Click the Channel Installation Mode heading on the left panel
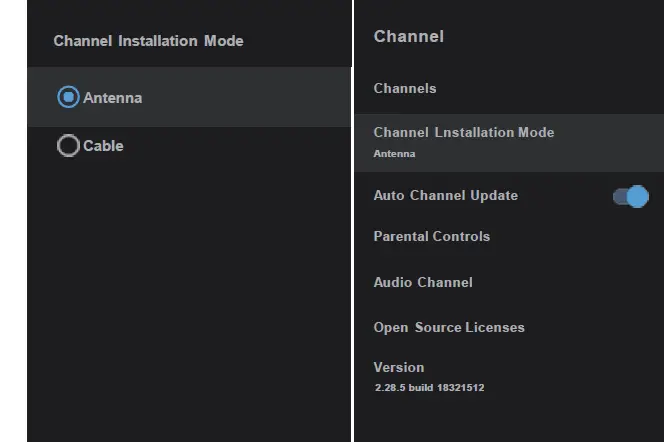This screenshot has width=664, height=442. (x=148, y=41)
